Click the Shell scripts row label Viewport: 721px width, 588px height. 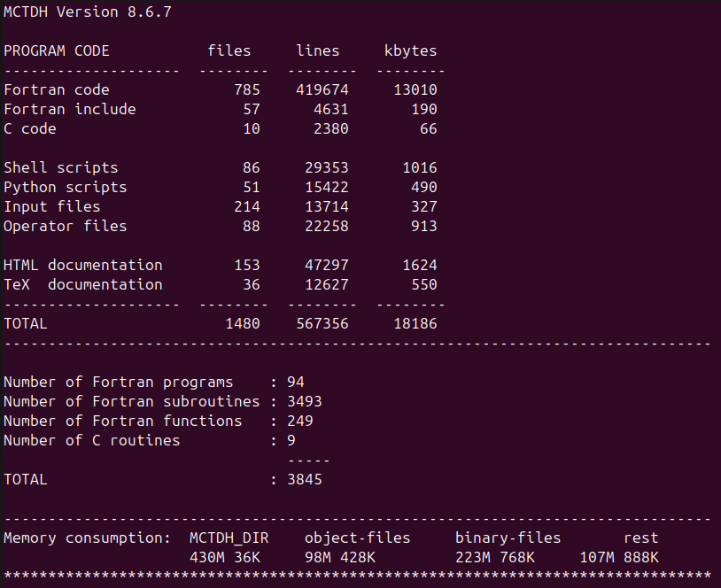61,167
